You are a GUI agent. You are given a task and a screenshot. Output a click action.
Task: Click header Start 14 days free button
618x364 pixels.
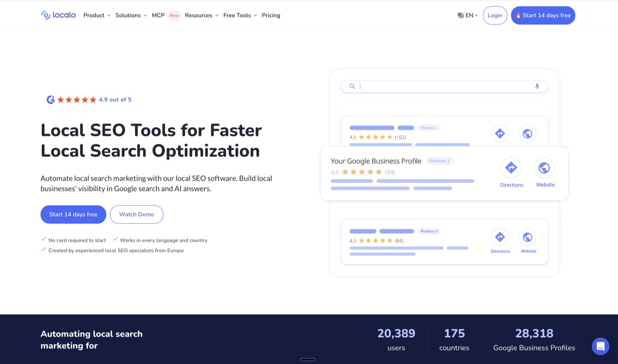pos(543,15)
